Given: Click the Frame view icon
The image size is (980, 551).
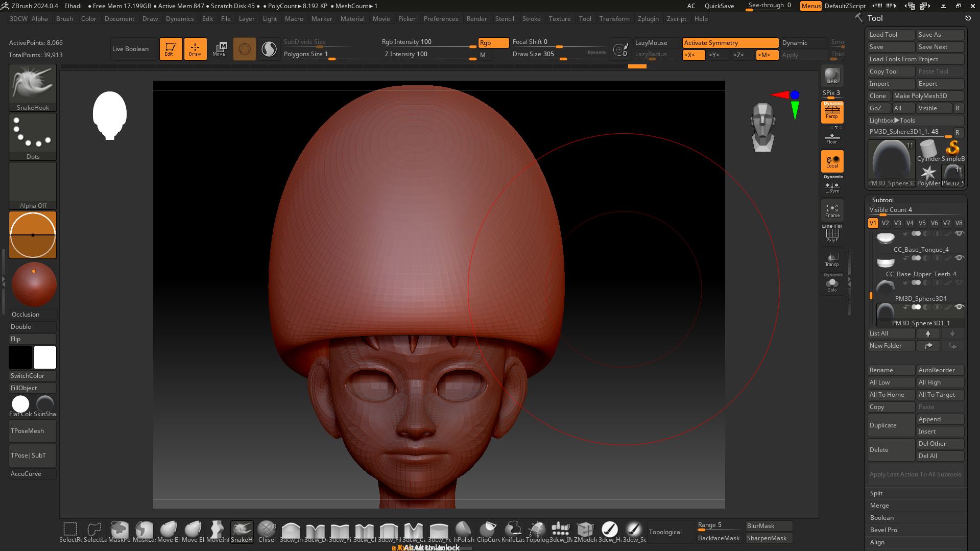Looking at the screenshot, I should [x=832, y=210].
